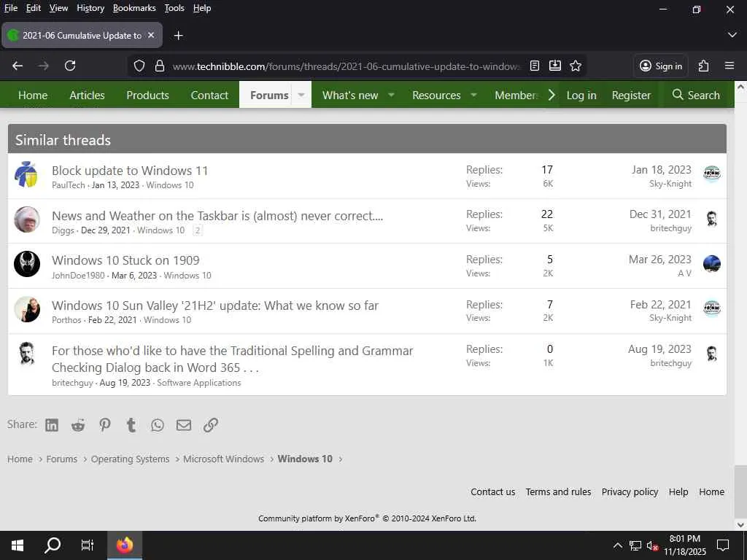
Task: Click the save to Pocket icon
Action: 555,66
